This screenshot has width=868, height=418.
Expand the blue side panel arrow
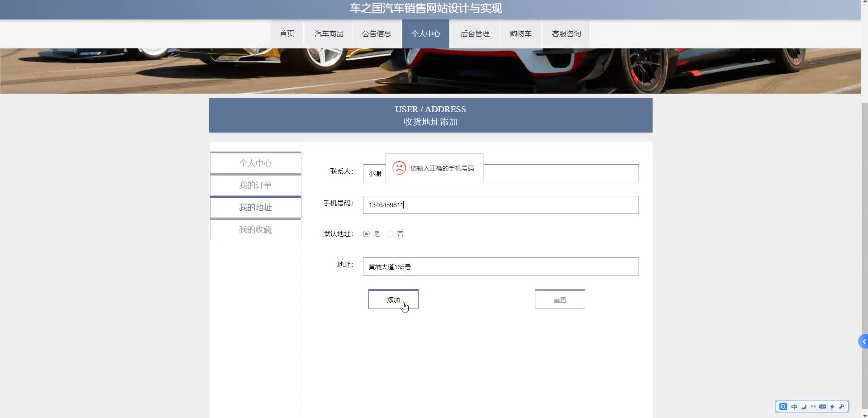[863, 342]
